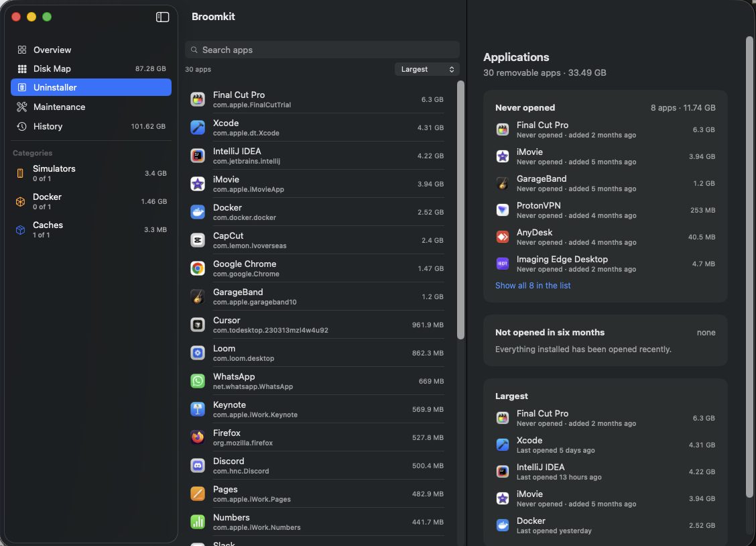Click the Pages app icon

(198, 494)
